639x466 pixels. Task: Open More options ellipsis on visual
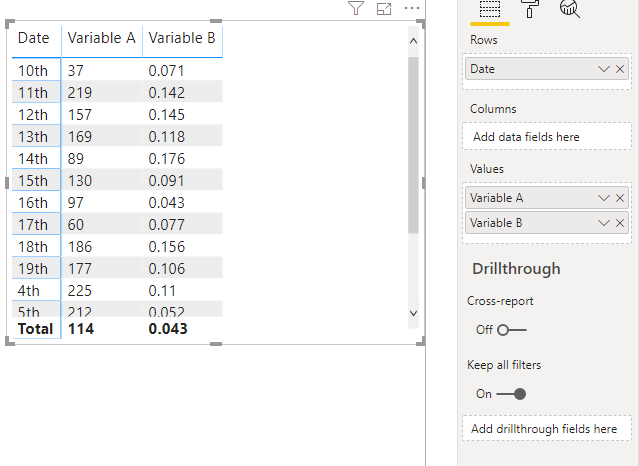coord(412,8)
